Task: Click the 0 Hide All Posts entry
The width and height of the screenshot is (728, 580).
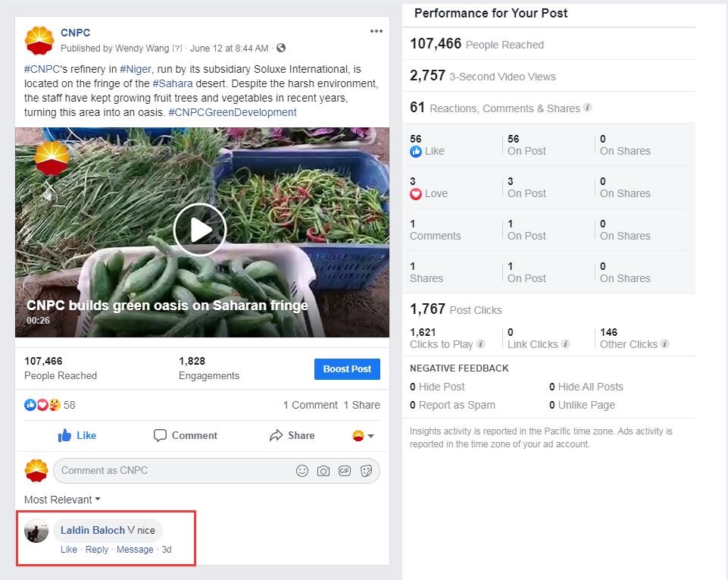Action: click(x=586, y=387)
